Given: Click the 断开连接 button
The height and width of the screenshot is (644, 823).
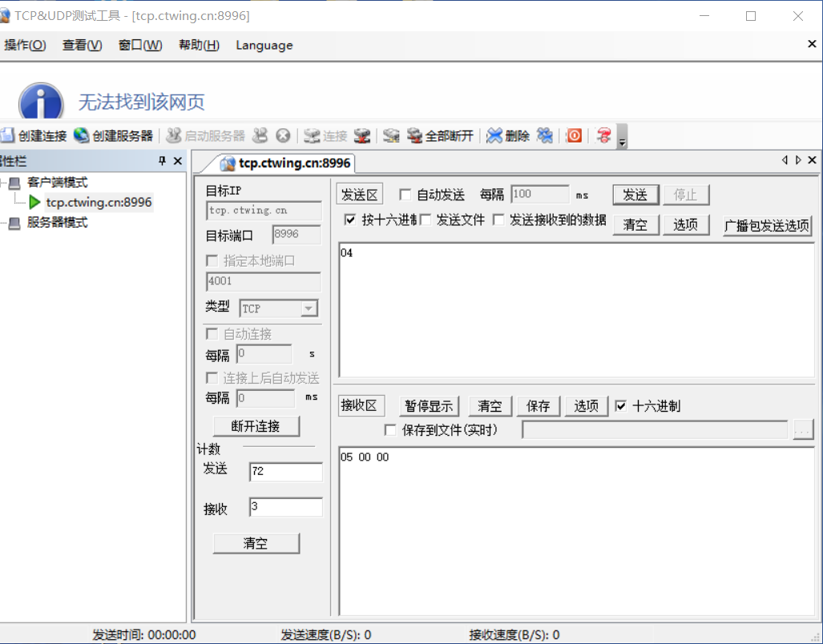Looking at the screenshot, I should (256, 425).
